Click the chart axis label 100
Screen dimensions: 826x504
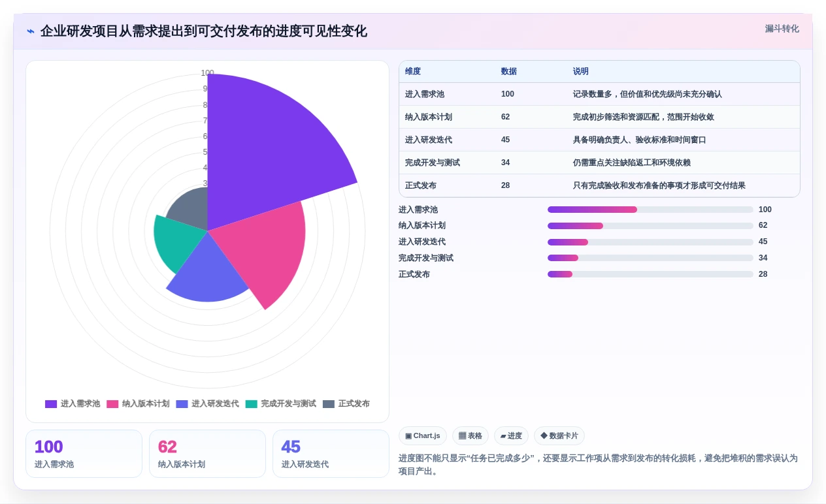[207, 73]
